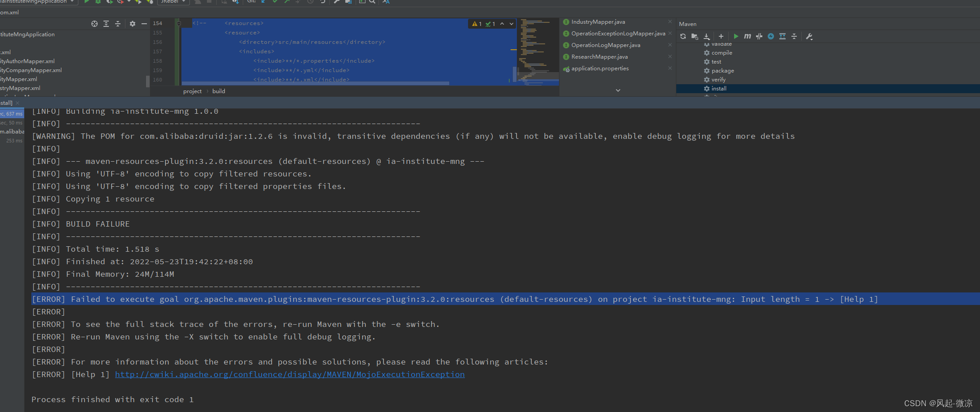Locate opened file in project tree
Screen dimensions: 980x412
coord(95,24)
